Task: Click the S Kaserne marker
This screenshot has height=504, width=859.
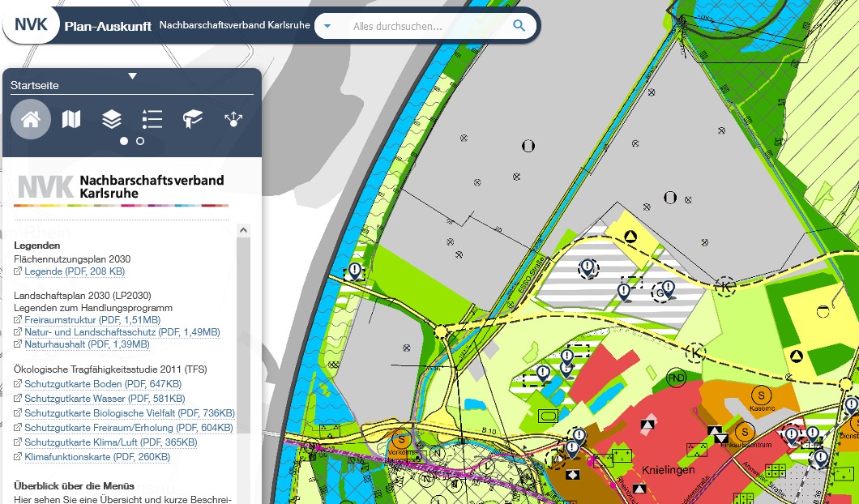Action: pos(761,395)
